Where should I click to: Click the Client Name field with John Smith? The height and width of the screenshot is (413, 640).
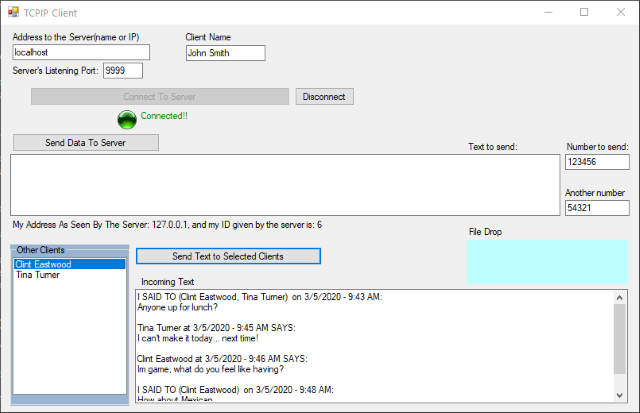tap(225, 53)
